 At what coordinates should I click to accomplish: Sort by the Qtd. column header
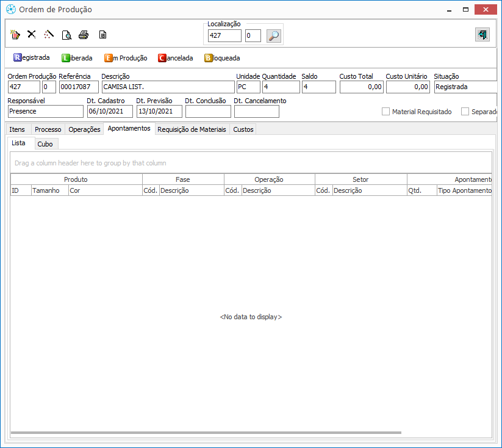point(422,190)
